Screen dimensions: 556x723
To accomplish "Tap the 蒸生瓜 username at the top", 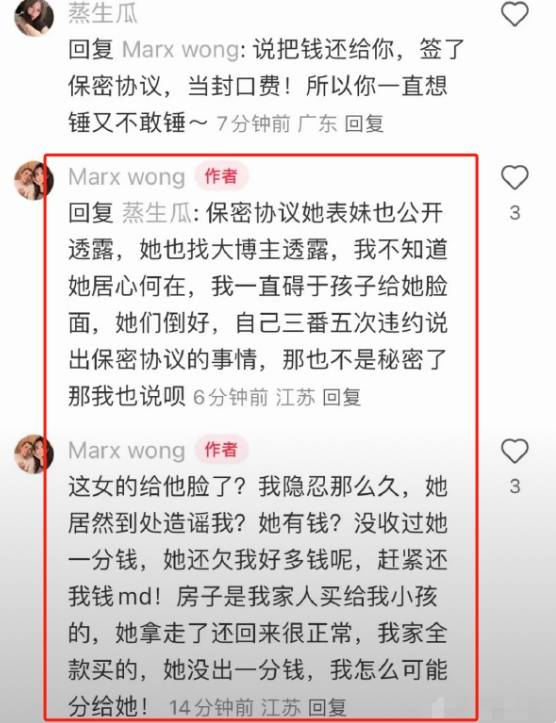I will tap(103, 13).
